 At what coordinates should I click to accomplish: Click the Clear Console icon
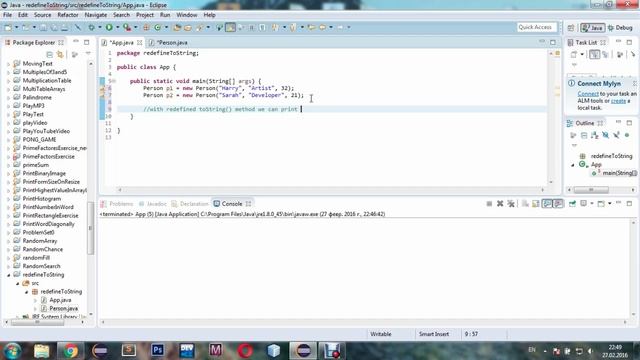525,203
